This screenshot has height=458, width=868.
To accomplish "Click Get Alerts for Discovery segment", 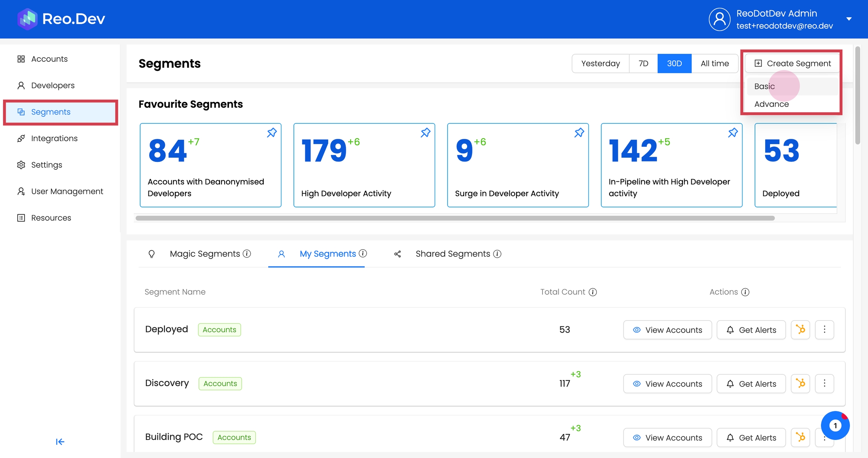I will (751, 383).
